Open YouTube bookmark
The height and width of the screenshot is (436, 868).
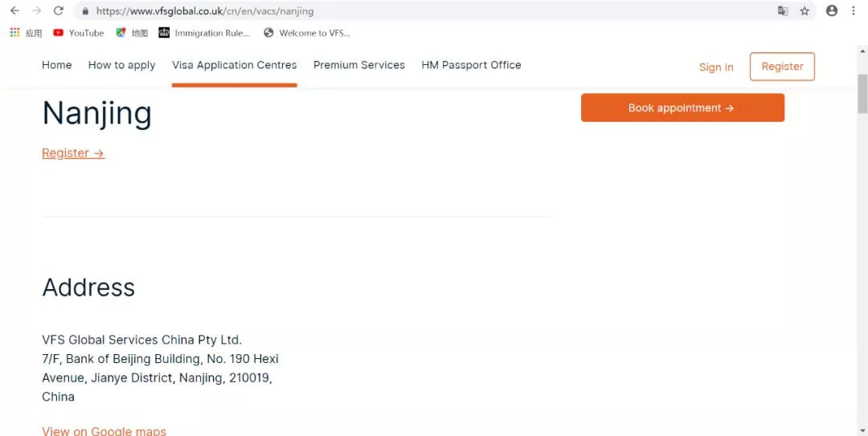[78, 33]
